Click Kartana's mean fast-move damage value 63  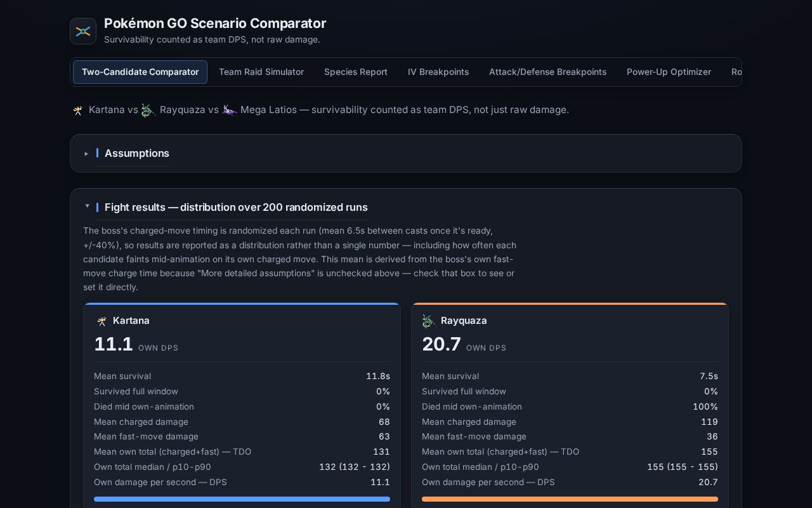pyautogui.click(x=384, y=436)
